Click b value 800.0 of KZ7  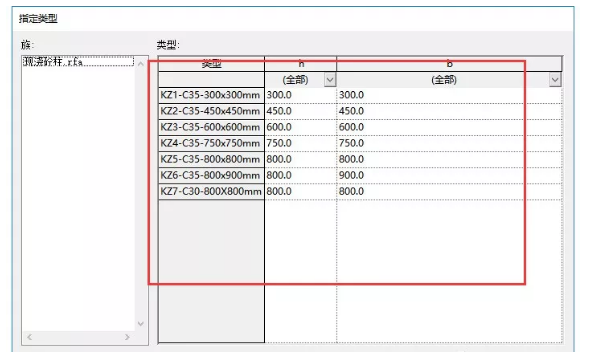(449, 191)
